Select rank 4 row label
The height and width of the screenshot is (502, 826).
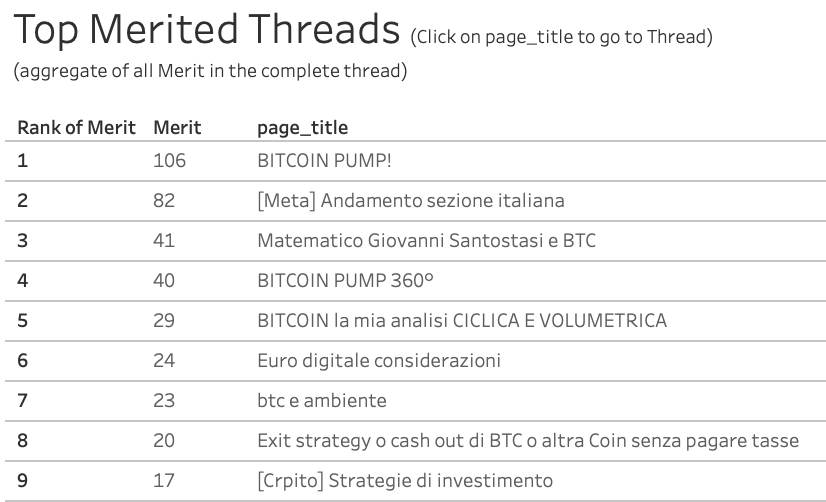(23, 281)
